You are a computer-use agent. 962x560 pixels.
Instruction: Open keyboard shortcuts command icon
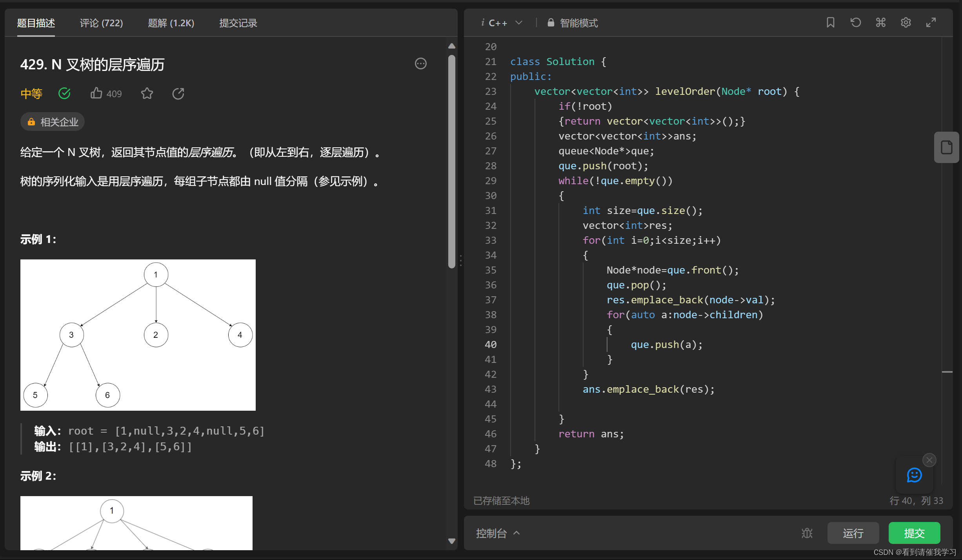pos(880,23)
